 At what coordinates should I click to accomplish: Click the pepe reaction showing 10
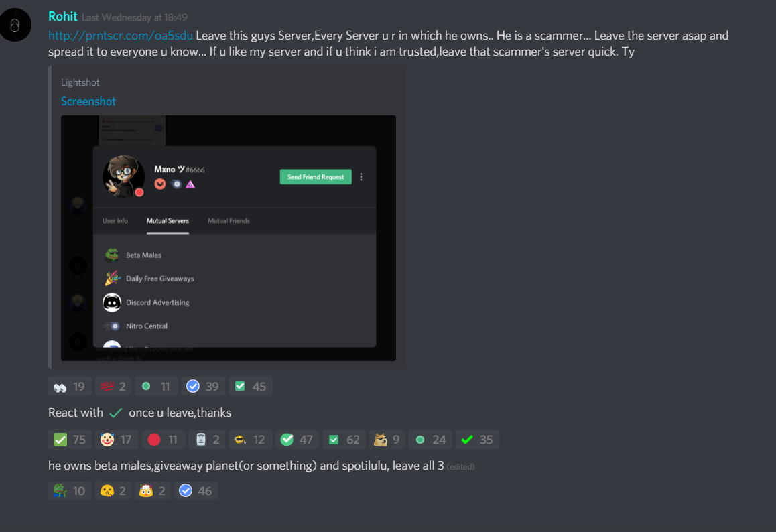click(70, 491)
